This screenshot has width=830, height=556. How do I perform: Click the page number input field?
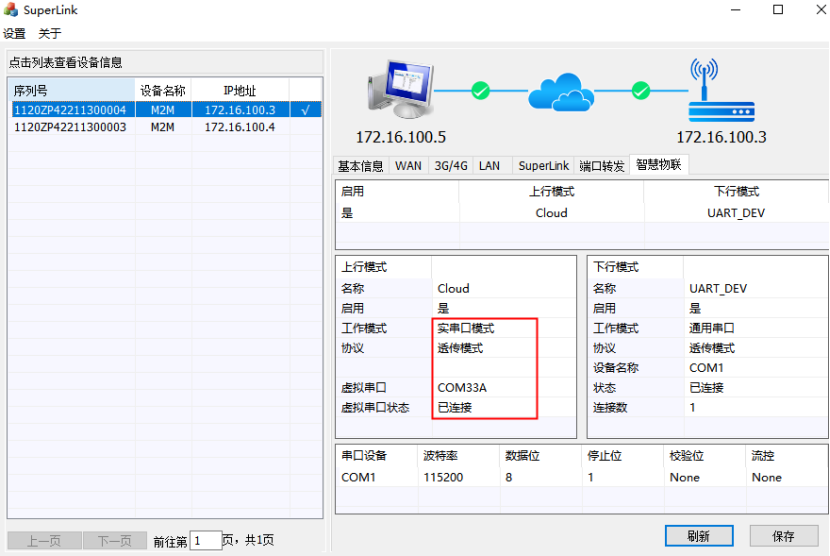204,541
